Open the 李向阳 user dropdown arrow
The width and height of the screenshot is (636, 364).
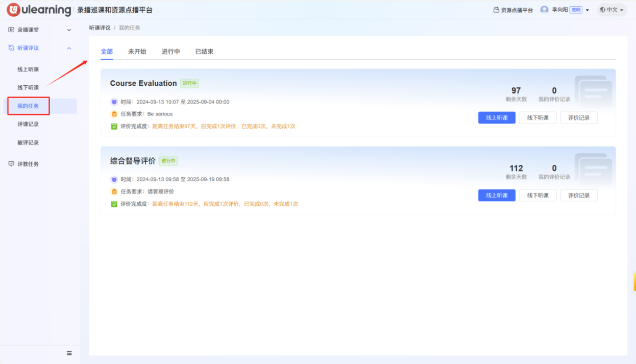[x=588, y=10]
